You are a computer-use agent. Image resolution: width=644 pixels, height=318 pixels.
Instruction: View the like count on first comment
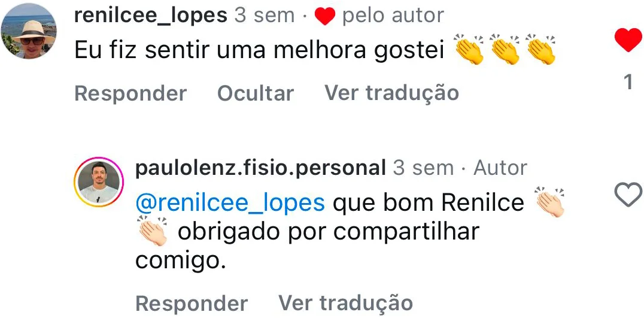(628, 82)
